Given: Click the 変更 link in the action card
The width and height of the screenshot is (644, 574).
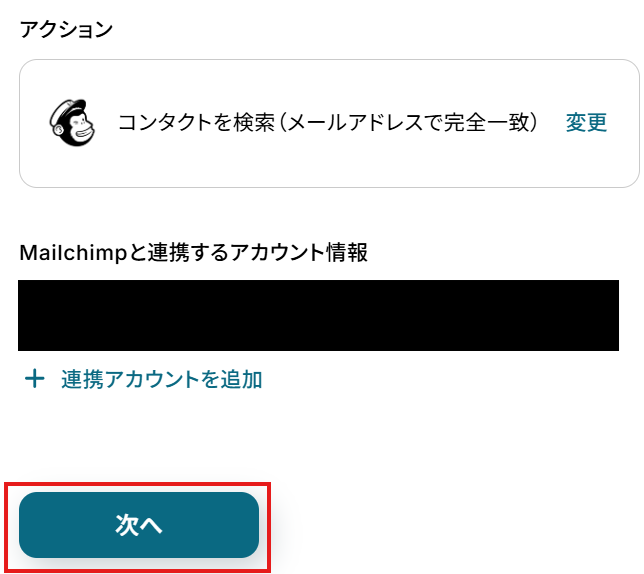Looking at the screenshot, I should point(586,122).
